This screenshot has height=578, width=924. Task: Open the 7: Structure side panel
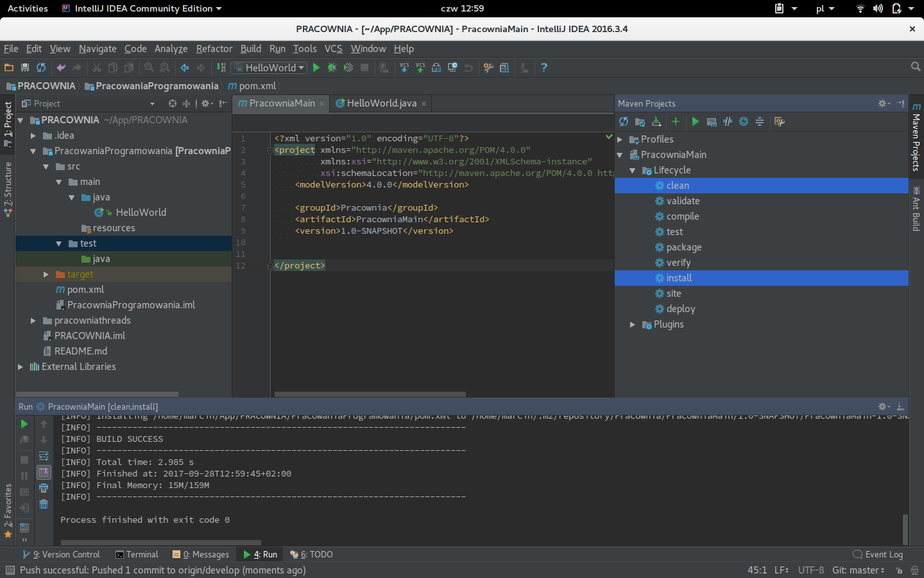point(8,189)
